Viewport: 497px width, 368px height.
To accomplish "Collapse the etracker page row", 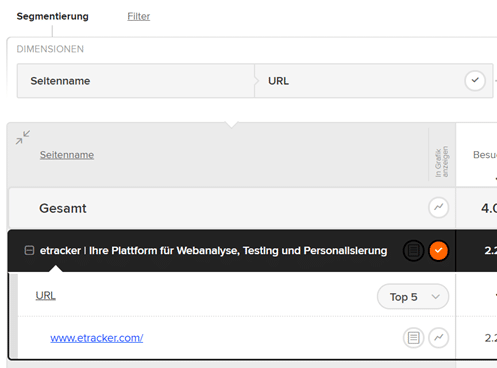I will [x=29, y=250].
